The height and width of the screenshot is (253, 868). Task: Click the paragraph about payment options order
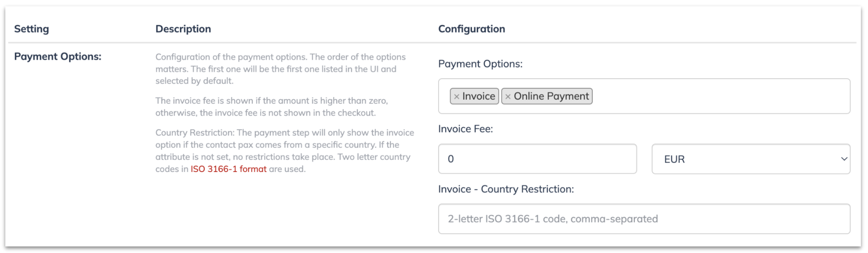click(x=281, y=69)
